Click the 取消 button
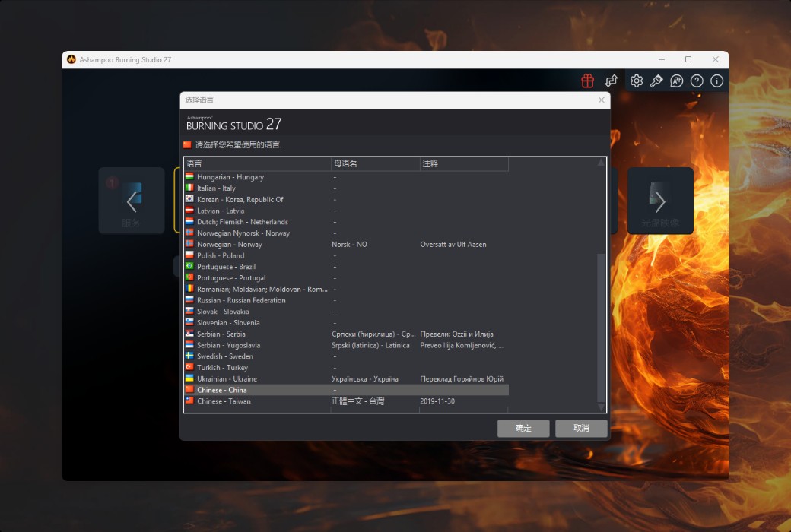The width and height of the screenshot is (791, 532). [x=581, y=428]
